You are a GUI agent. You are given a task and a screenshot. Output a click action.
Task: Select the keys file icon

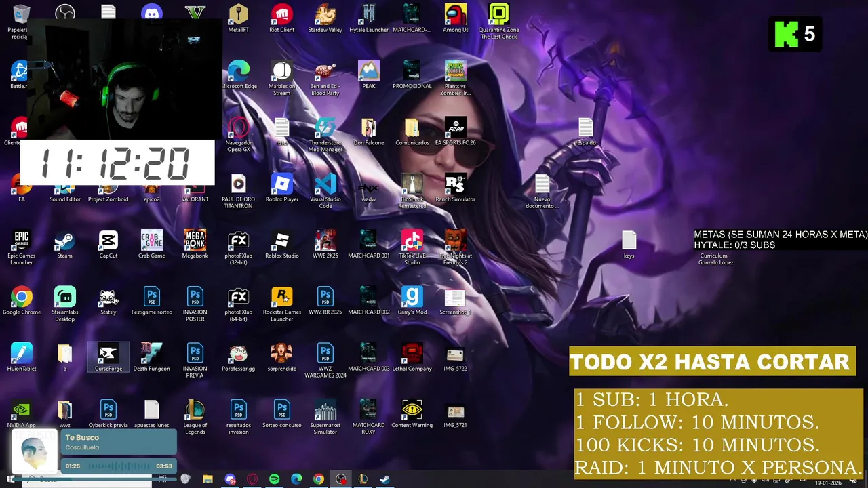point(629,244)
